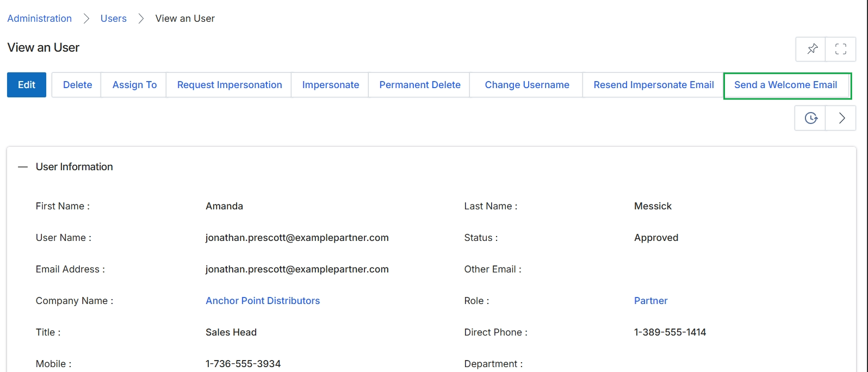Click Request Impersonation
The width and height of the screenshot is (868, 372).
[x=230, y=85]
